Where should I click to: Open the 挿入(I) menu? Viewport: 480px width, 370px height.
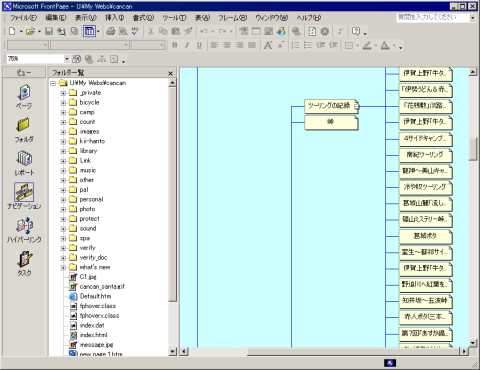[114, 18]
